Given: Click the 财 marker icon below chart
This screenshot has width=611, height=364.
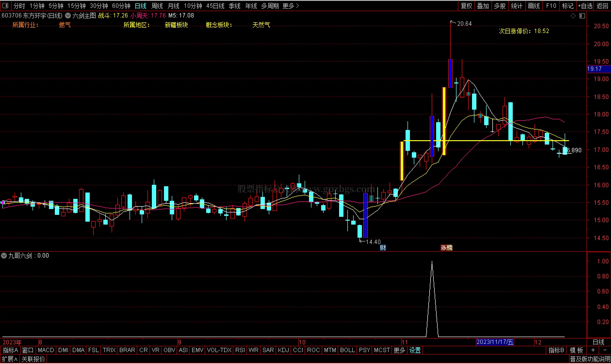Looking at the screenshot, I should 383,248.
